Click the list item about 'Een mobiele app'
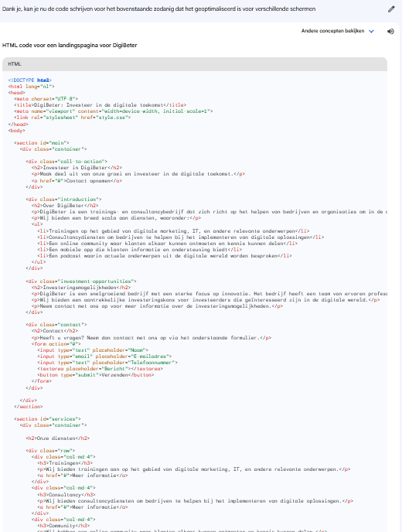Image resolution: width=402 pixels, height=532 pixels. tap(140, 249)
